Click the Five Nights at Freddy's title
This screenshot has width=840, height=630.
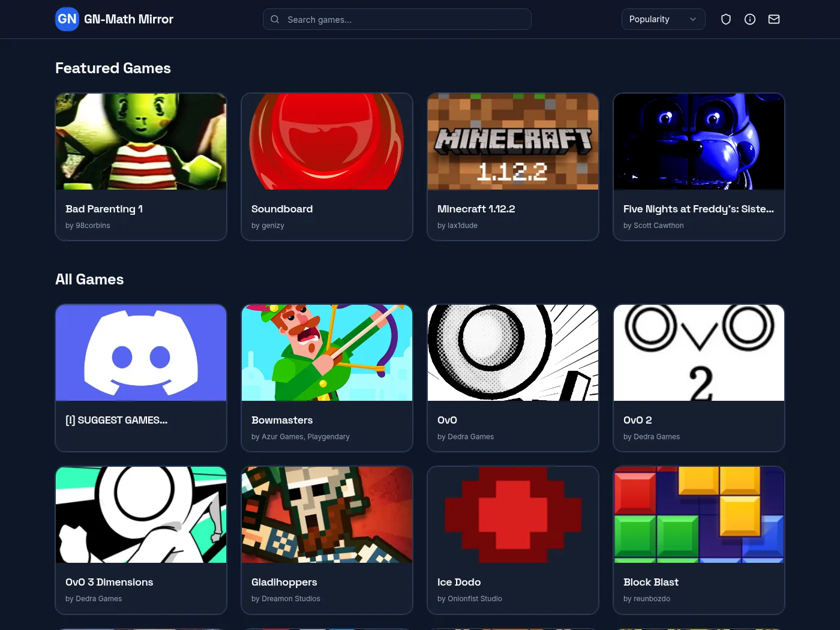(698, 209)
